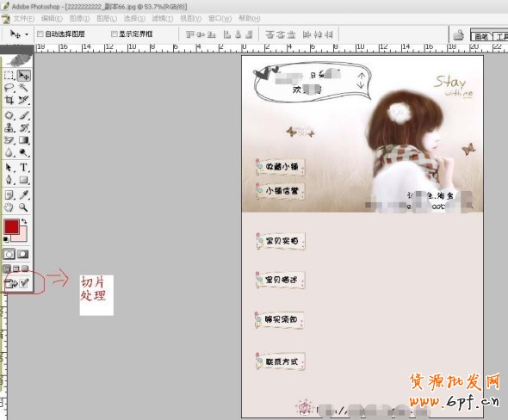Select the Hand tool
This screenshot has width=508, height=420.
tap(9, 207)
